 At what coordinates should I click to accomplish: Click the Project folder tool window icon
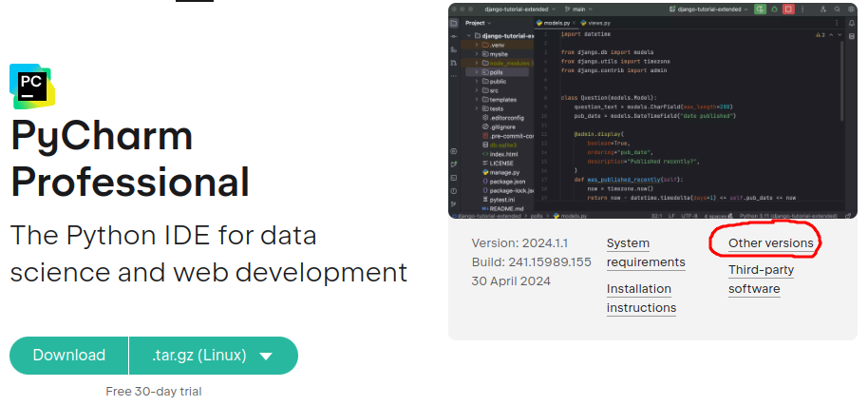[454, 23]
